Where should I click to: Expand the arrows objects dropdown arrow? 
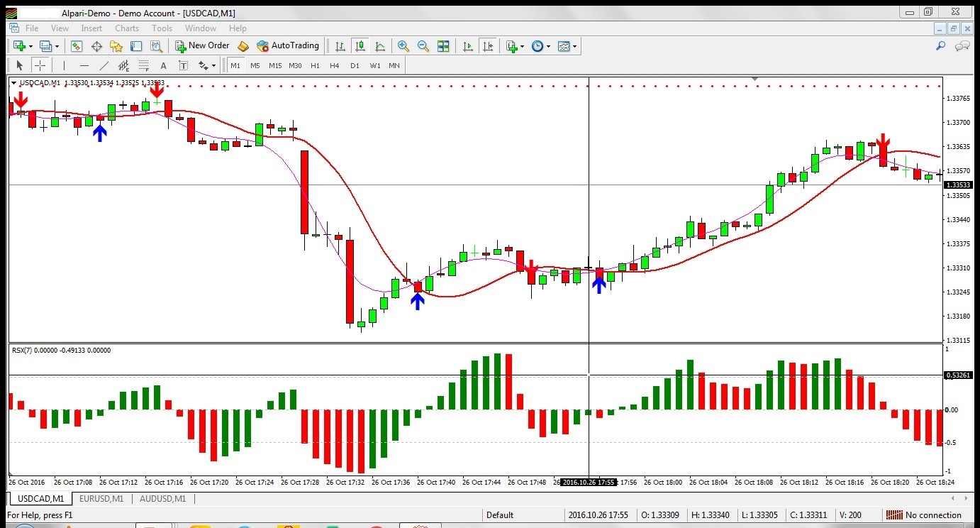coord(213,65)
